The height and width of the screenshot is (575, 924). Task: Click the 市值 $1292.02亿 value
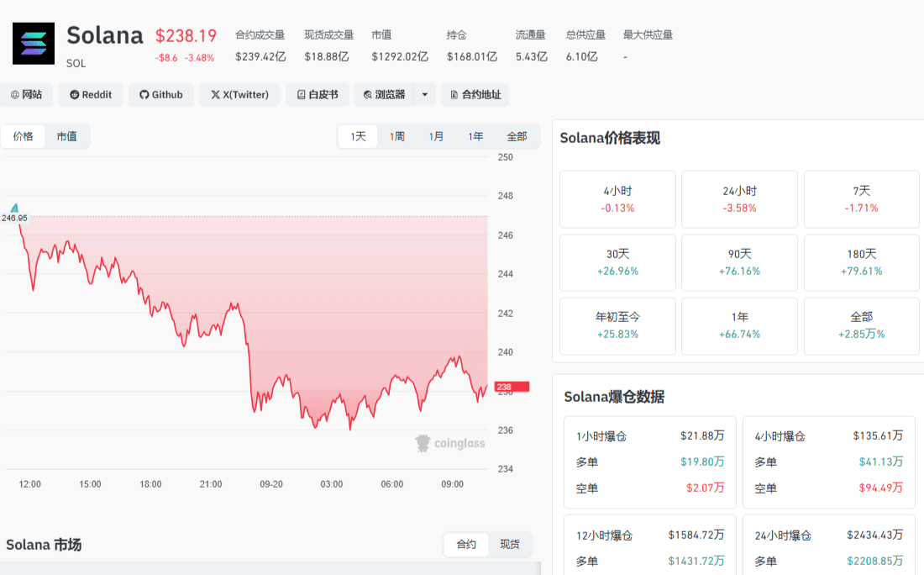[x=400, y=56]
